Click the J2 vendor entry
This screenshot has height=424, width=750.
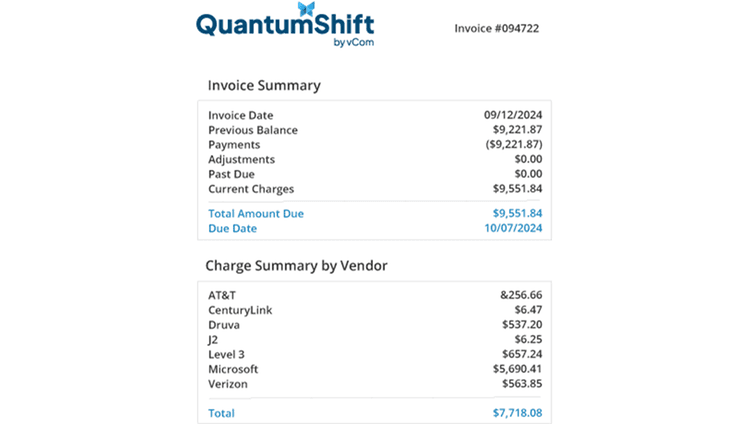click(x=213, y=340)
